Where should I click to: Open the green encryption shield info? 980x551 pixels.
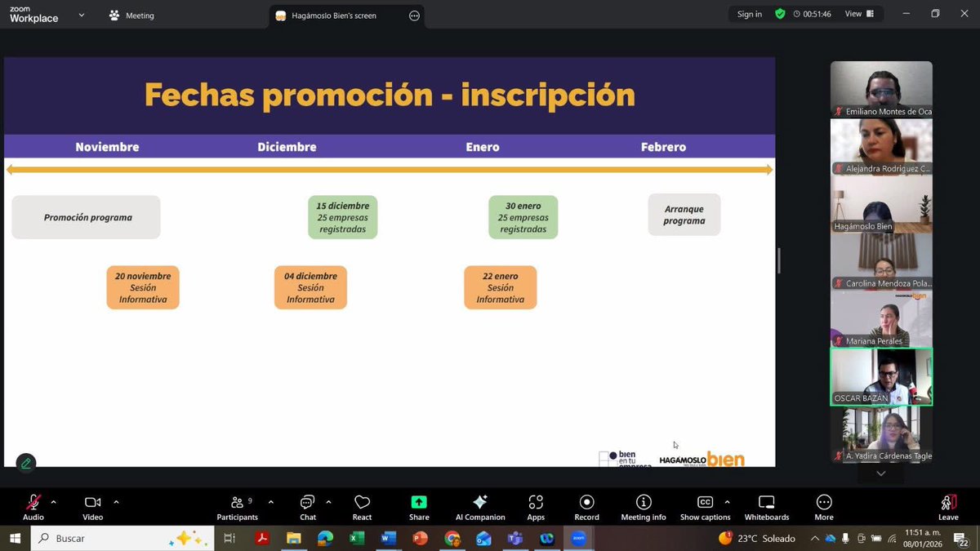pyautogui.click(x=780, y=14)
